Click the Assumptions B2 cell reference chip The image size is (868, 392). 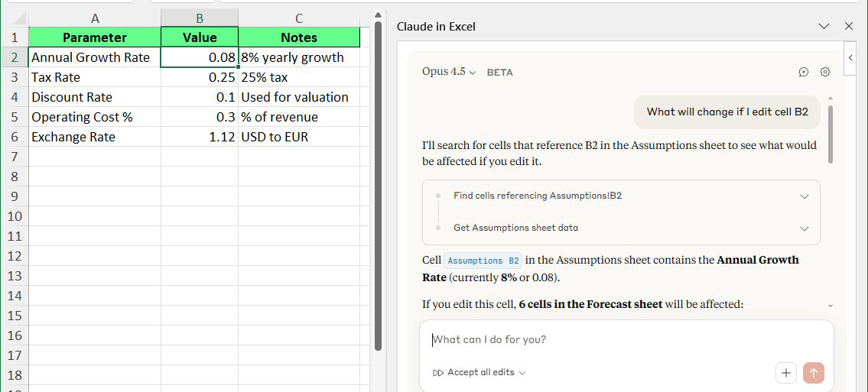point(483,261)
